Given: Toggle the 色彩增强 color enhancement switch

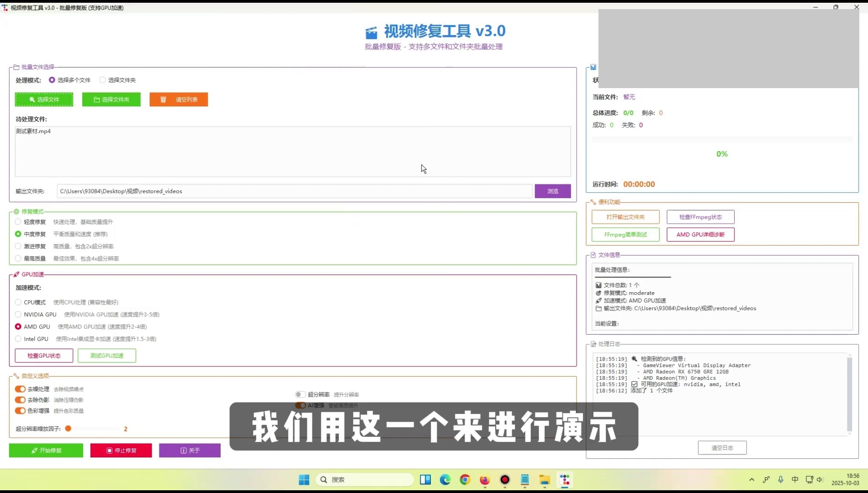Looking at the screenshot, I should coord(20,410).
